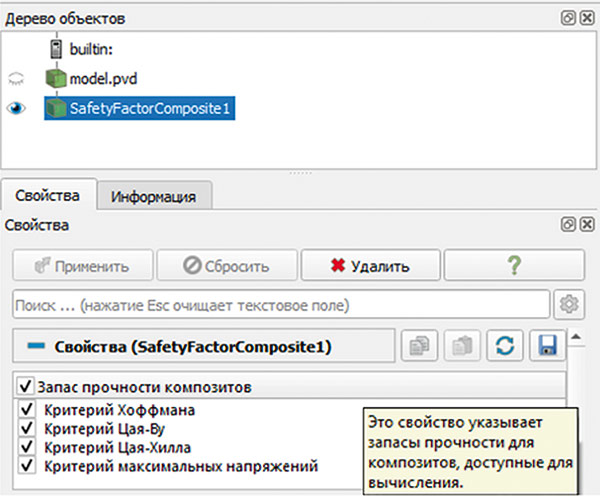
Task: Click the copy properties icon
Action: [x=417, y=346]
